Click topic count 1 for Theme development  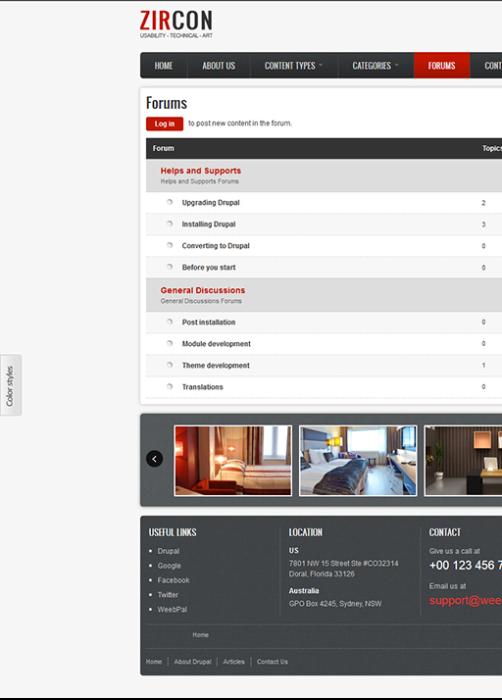coord(483,365)
